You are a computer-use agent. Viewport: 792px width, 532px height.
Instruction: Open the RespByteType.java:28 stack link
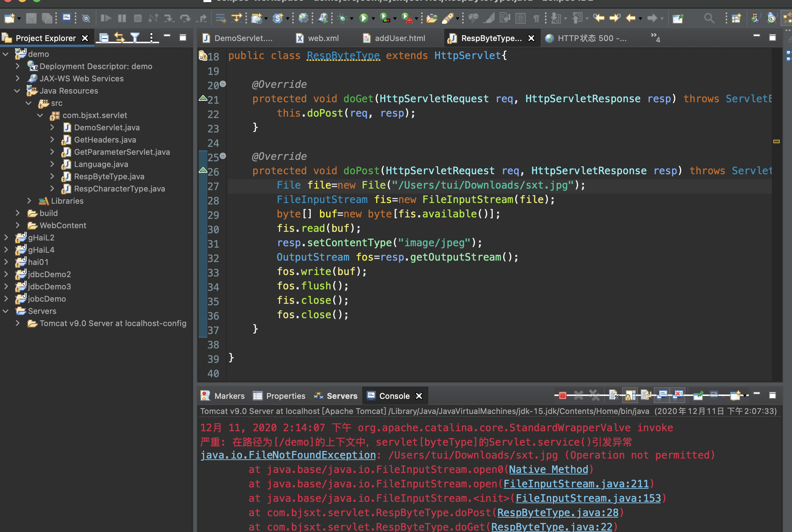tap(558, 513)
